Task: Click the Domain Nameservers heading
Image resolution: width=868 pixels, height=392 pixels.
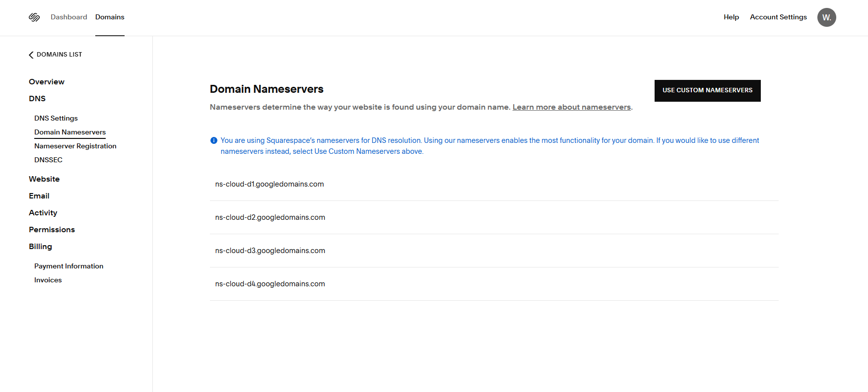Action: point(267,89)
